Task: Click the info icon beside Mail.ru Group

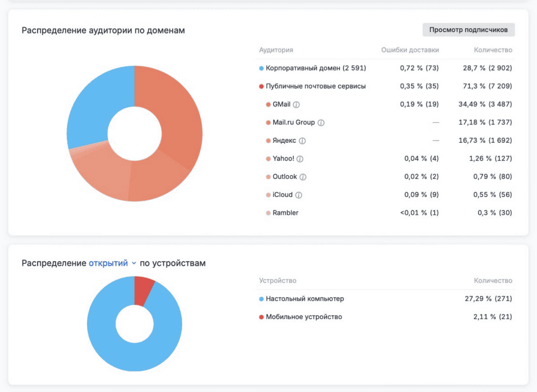Action: click(x=321, y=123)
